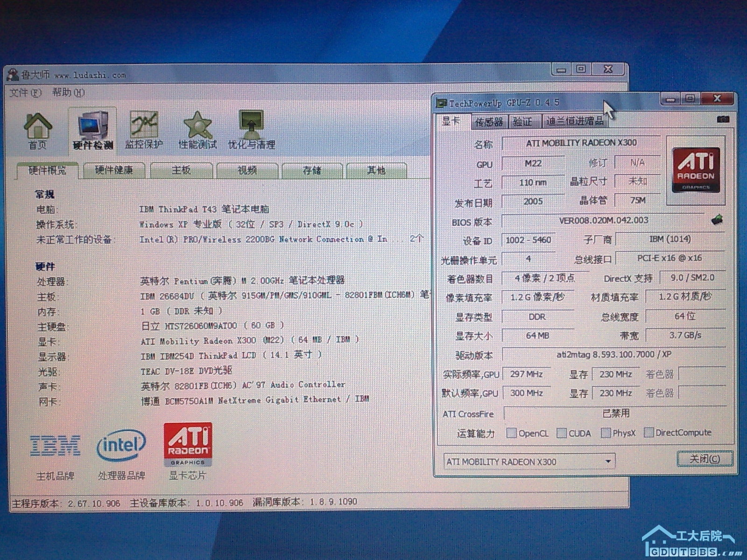The height and width of the screenshot is (560, 747).
Task: Click the 博通 BCM5750A1M NetXtreme network card text
Action: click(255, 400)
